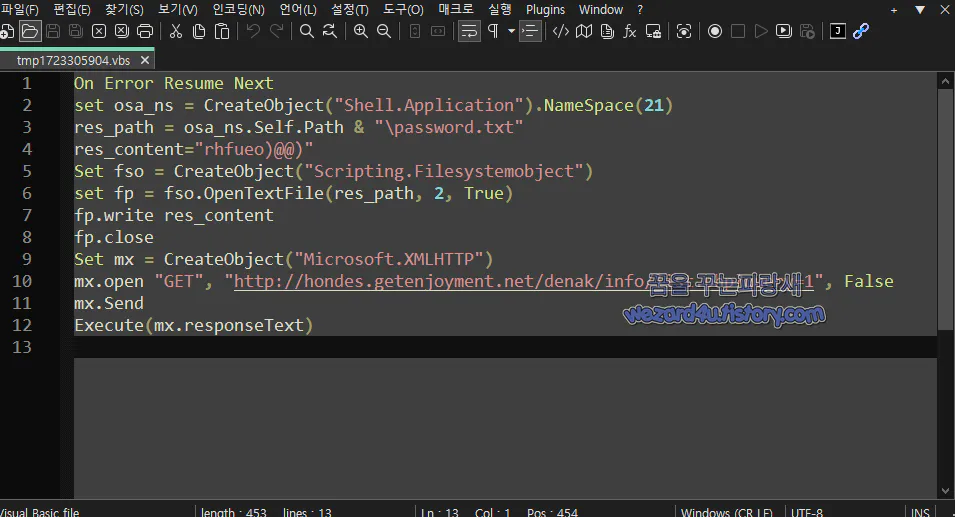Open the 인코딩(N) menu

(x=238, y=9)
